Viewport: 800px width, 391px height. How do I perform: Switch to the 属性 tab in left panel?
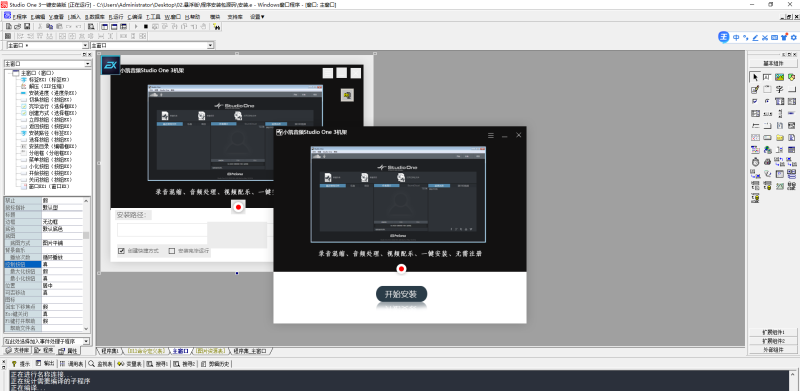tap(69, 351)
